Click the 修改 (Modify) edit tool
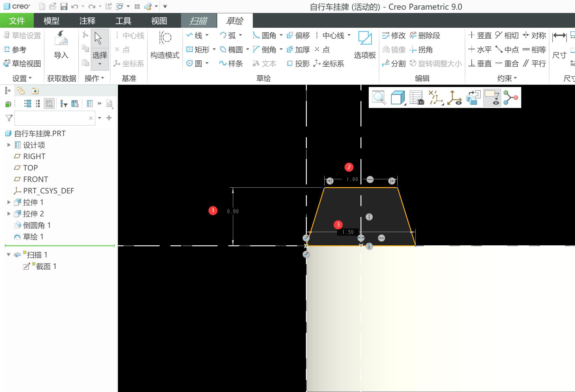Screen dimensions: 575x392 [x=394, y=36]
